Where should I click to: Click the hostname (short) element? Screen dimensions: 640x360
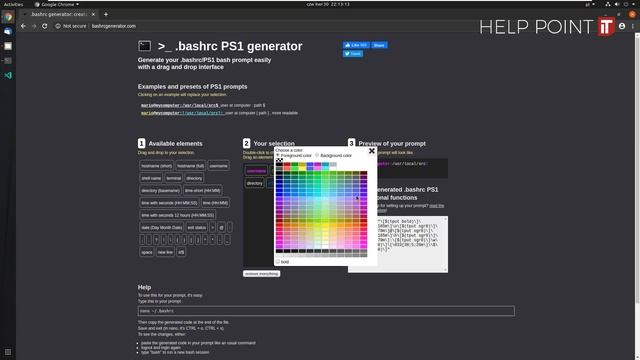[x=156, y=166]
